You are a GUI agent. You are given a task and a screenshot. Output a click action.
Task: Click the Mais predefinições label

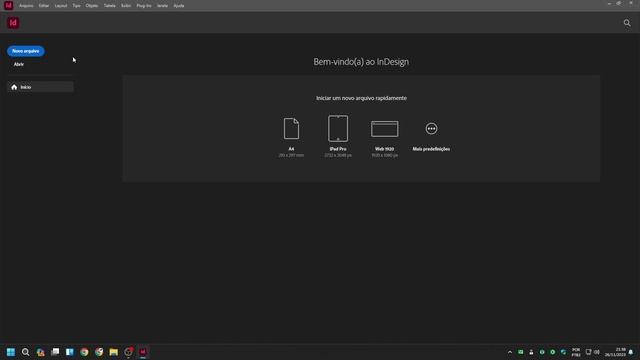431,149
